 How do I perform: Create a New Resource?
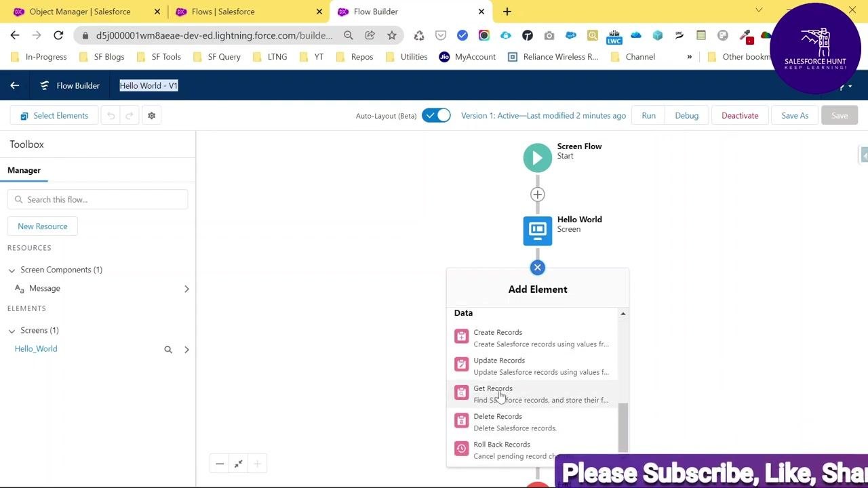pos(43,226)
